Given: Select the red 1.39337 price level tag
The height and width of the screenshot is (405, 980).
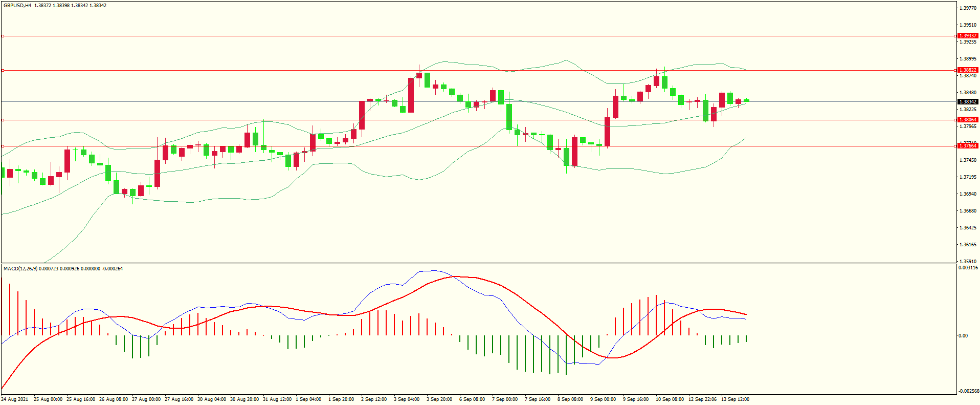Looking at the screenshot, I should coord(967,36).
